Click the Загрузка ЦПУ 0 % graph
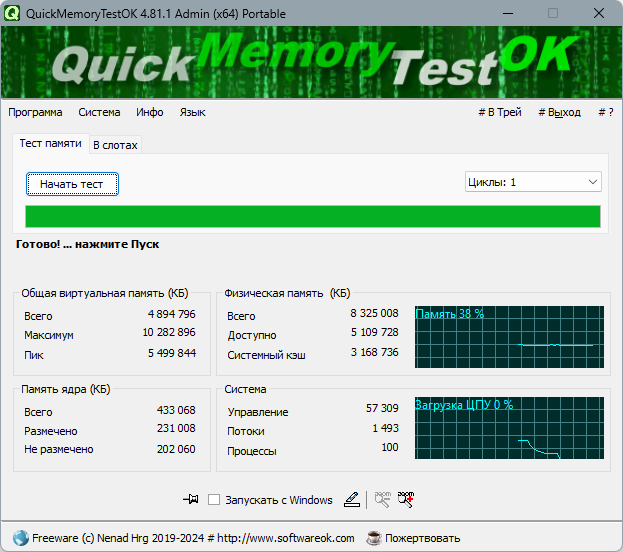 point(509,428)
